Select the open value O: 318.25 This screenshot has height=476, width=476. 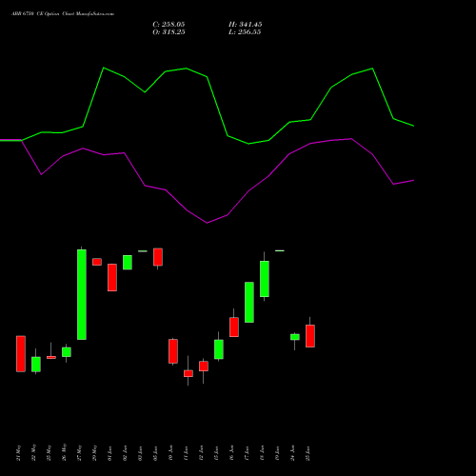coord(169,32)
